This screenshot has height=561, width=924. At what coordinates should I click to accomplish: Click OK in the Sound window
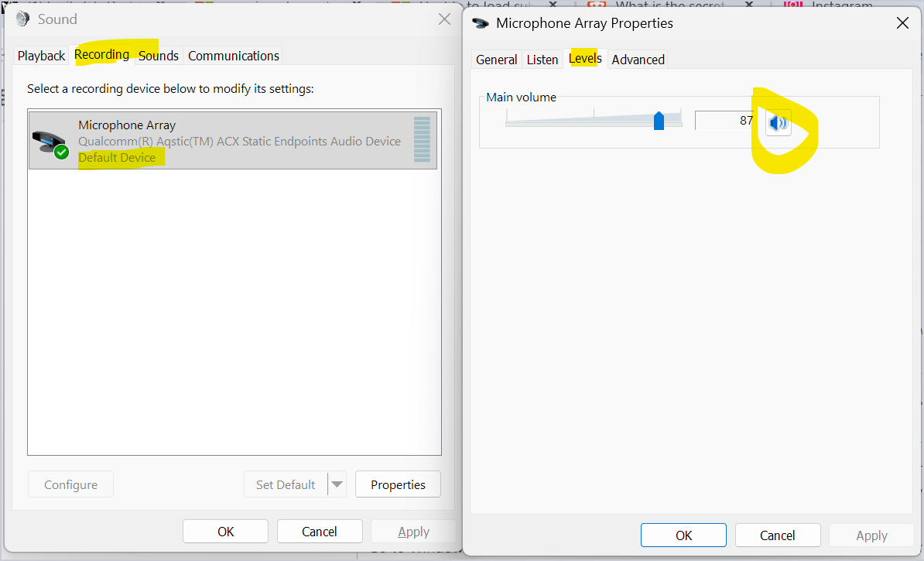coord(226,532)
